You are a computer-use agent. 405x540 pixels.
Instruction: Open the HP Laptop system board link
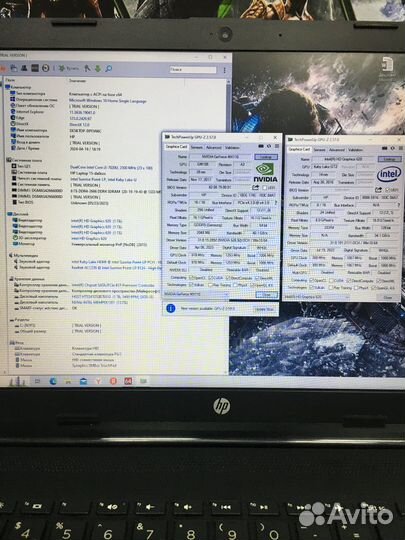coord(87,173)
